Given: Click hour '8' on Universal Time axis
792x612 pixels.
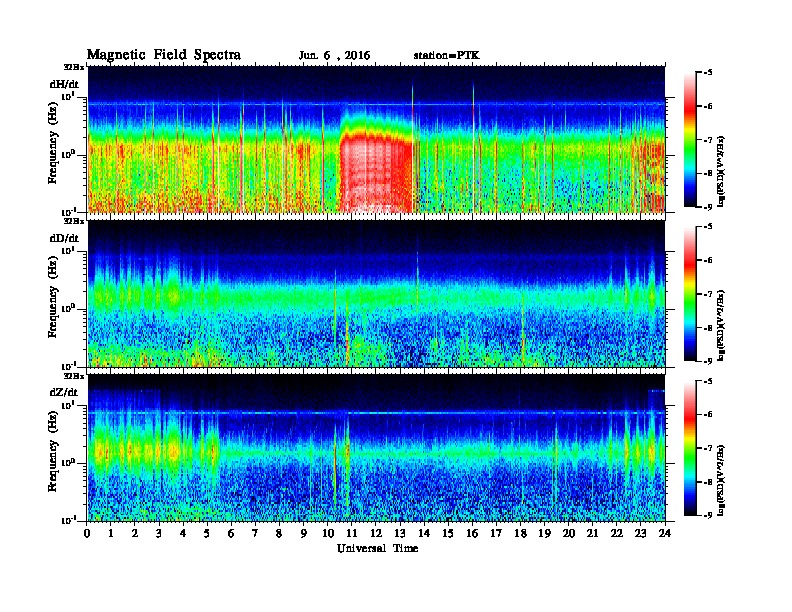Looking at the screenshot, I should 279,534.
